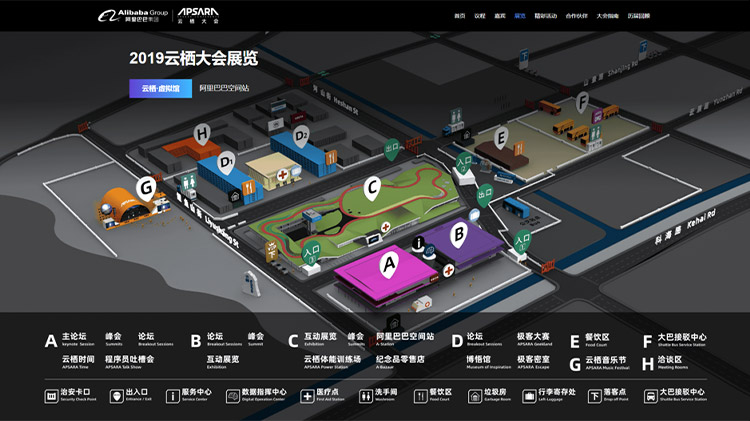Click the blue shuttle bus on the map
The width and height of the screenshot is (750, 421).
[x=516, y=208]
